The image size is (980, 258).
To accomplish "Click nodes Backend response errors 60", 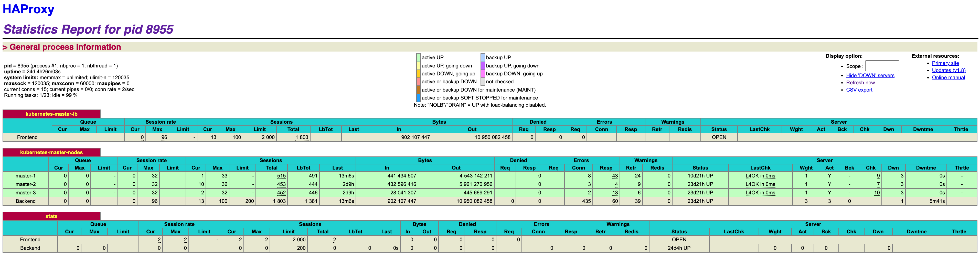I will pyautogui.click(x=615, y=201).
